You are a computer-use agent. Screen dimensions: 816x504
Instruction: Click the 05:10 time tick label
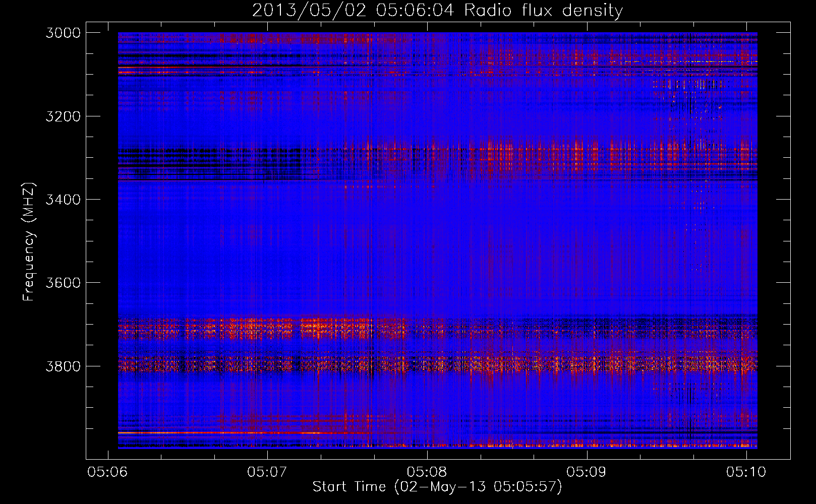[x=746, y=472]
